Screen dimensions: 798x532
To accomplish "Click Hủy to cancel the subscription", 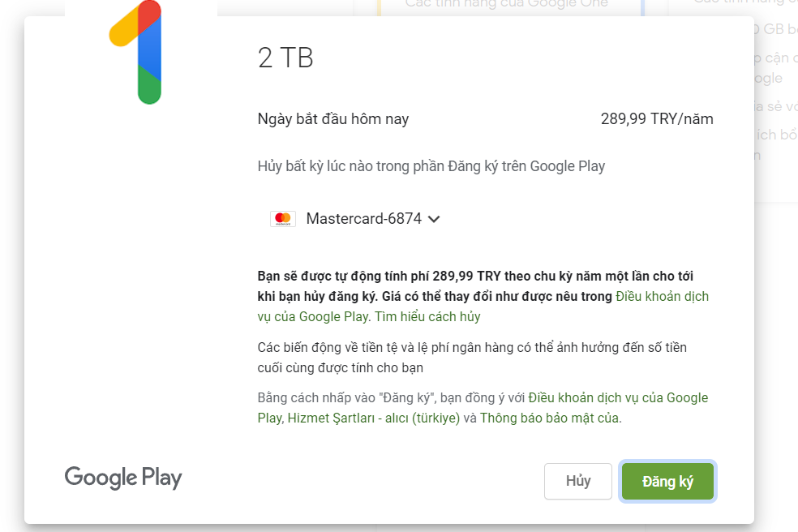I will click(x=577, y=481).
